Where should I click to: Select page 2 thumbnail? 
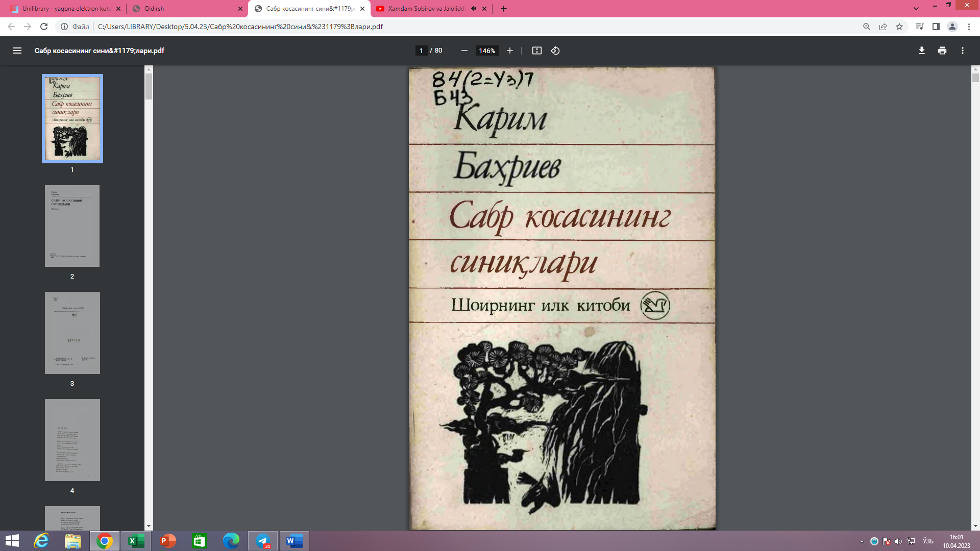point(72,226)
